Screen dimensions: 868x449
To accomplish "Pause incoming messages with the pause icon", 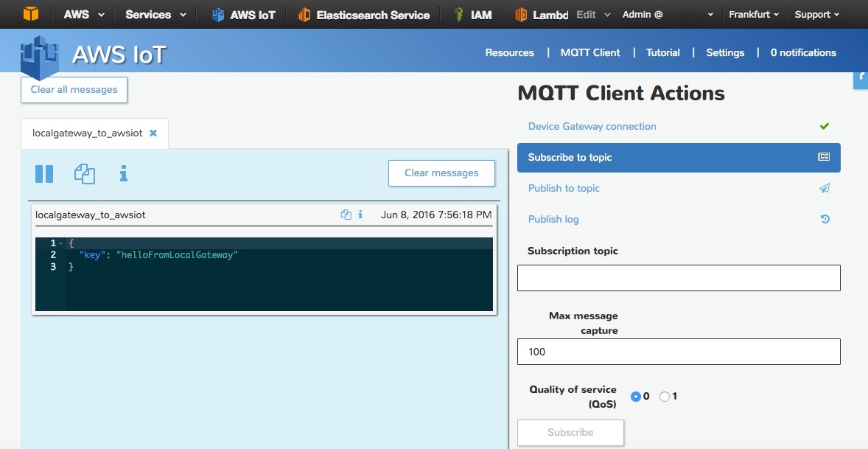I will tap(44, 174).
